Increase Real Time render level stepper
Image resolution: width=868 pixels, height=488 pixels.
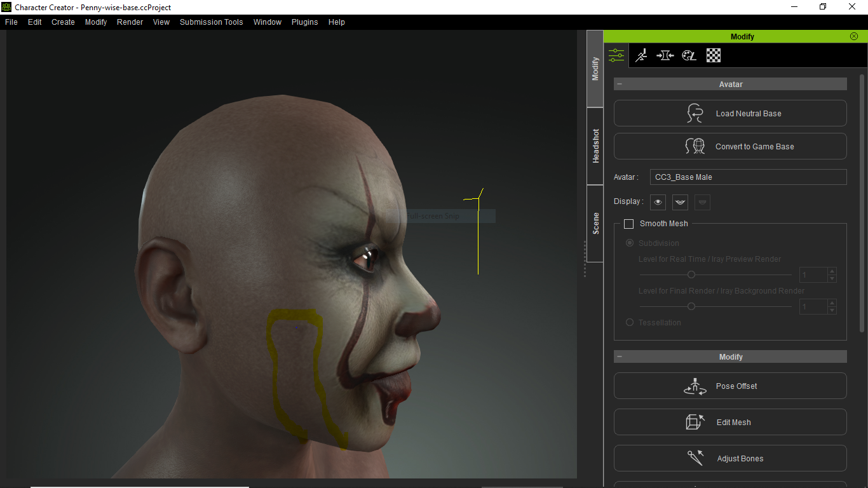(832, 271)
